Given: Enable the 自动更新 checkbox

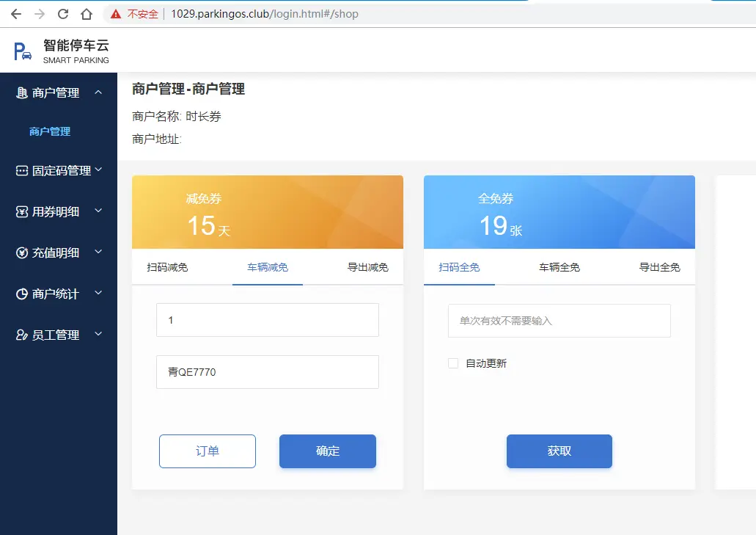Looking at the screenshot, I should pos(453,363).
